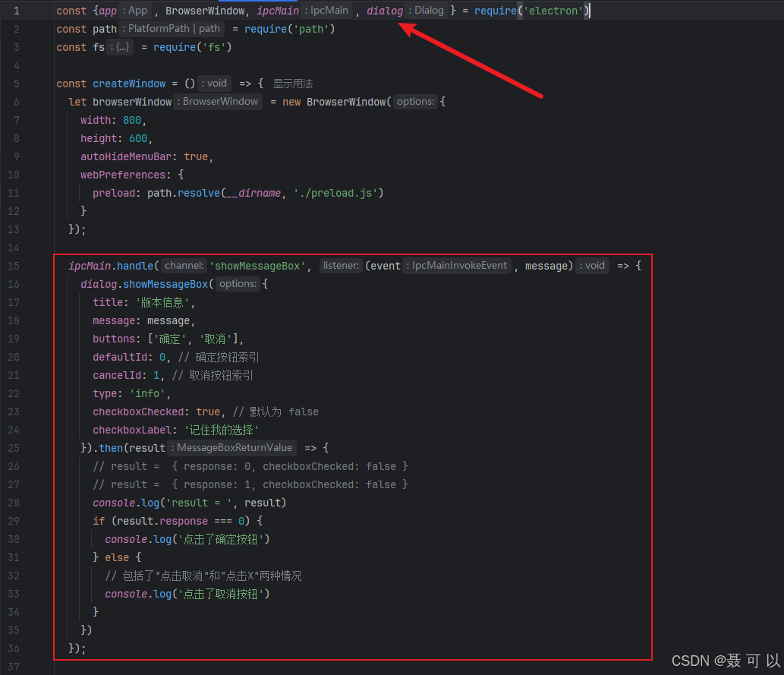The image size is (784, 675).
Task: Click 'dialog.showMessageBox' on line 16
Action: pos(144,284)
